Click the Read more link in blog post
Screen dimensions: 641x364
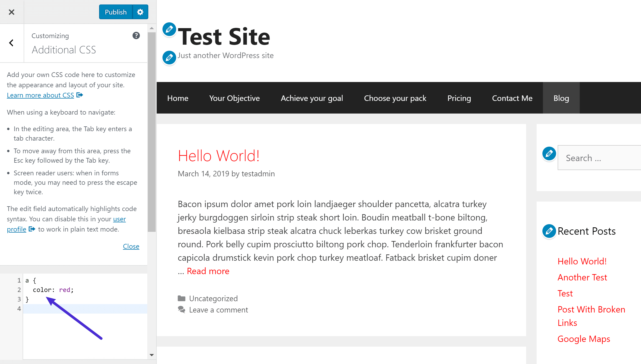click(208, 271)
